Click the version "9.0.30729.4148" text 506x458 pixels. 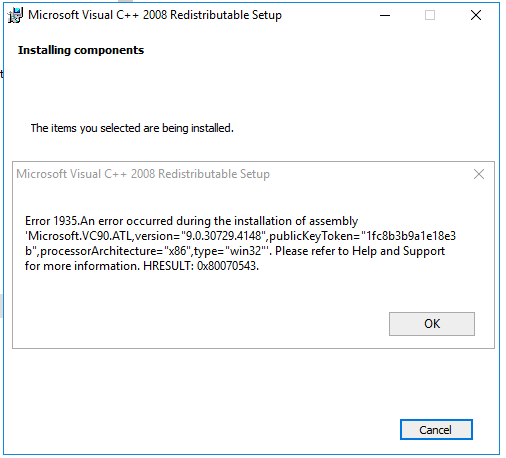[x=200, y=236]
